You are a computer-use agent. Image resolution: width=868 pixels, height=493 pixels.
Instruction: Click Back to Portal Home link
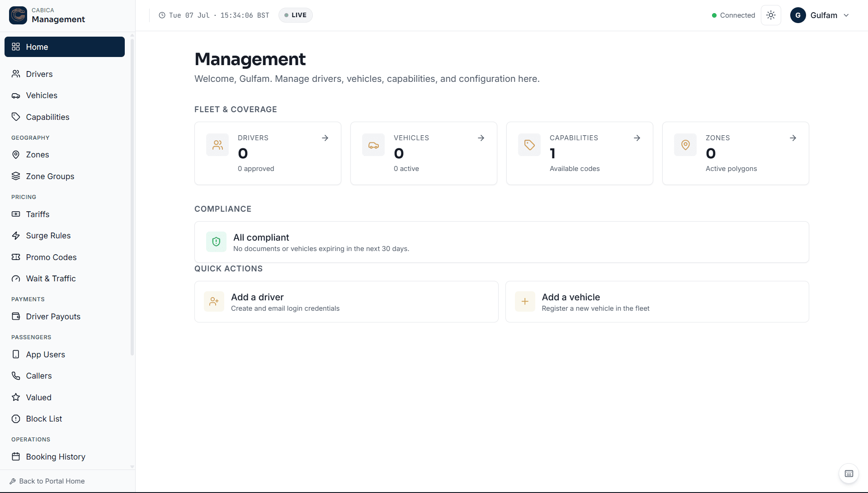(x=47, y=481)
